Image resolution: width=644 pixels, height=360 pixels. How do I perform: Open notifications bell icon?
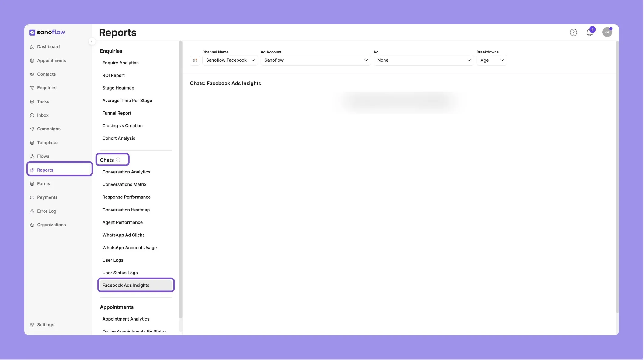590,33
